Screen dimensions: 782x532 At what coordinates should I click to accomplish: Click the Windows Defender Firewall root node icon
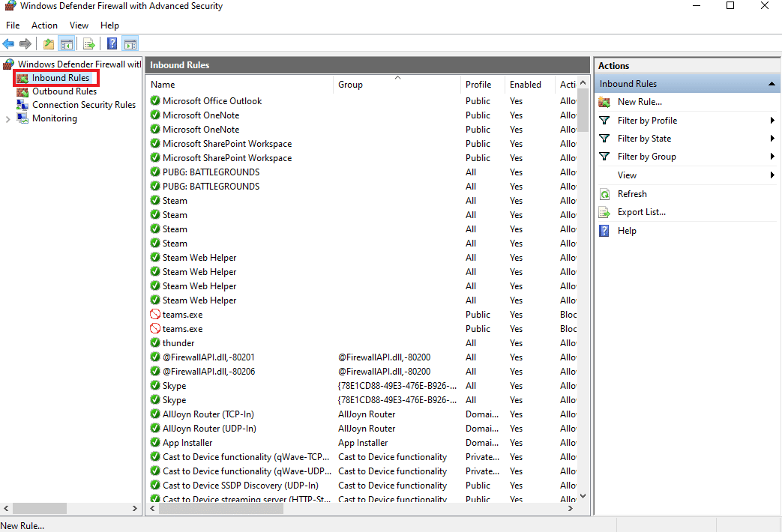point(8,64)
